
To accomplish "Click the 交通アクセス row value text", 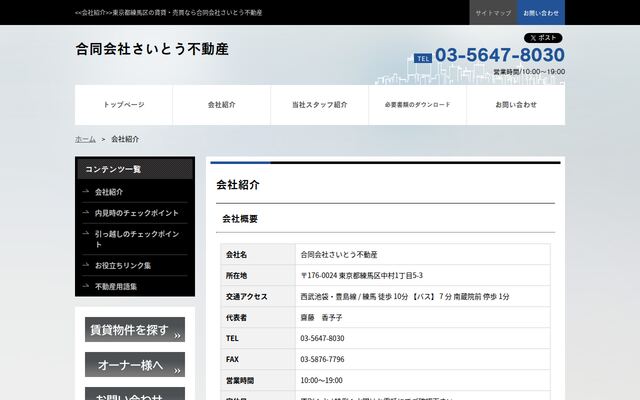I will tap(405, 297).
